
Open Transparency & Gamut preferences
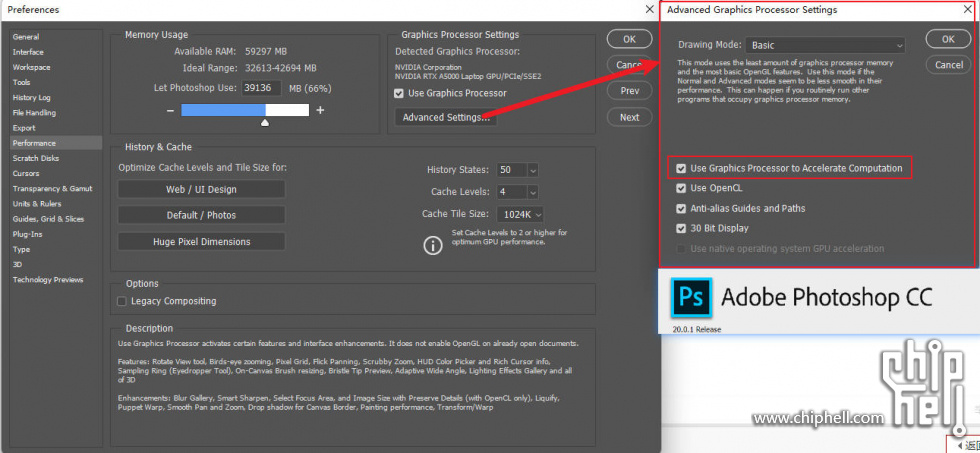[52, 189]
